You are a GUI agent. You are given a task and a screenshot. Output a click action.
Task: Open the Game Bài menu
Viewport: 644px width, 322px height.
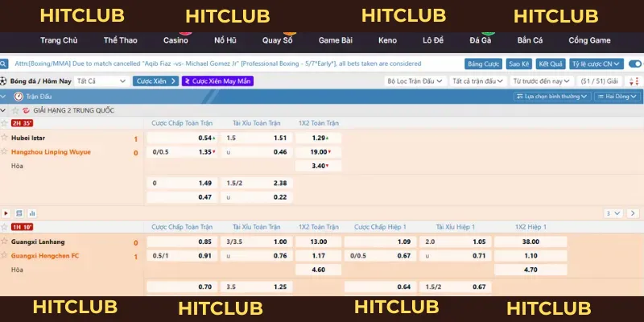[336, 40]
